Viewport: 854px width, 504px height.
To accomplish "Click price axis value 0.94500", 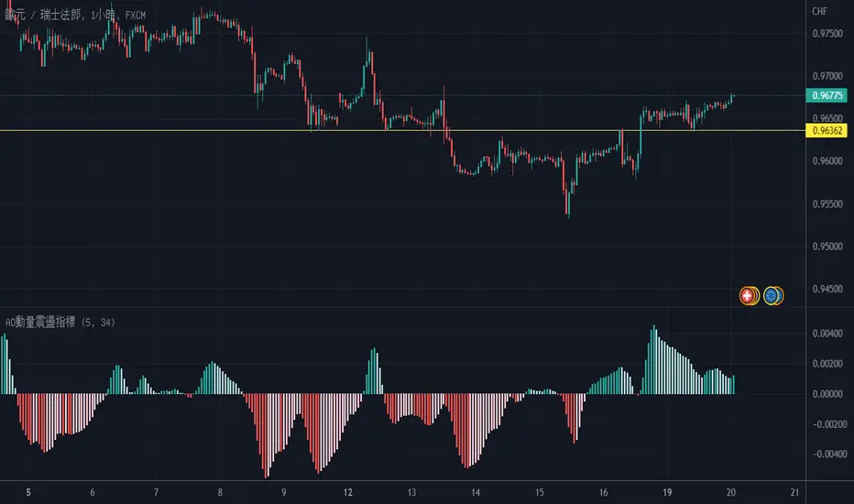I will click(x=827, y=289).
